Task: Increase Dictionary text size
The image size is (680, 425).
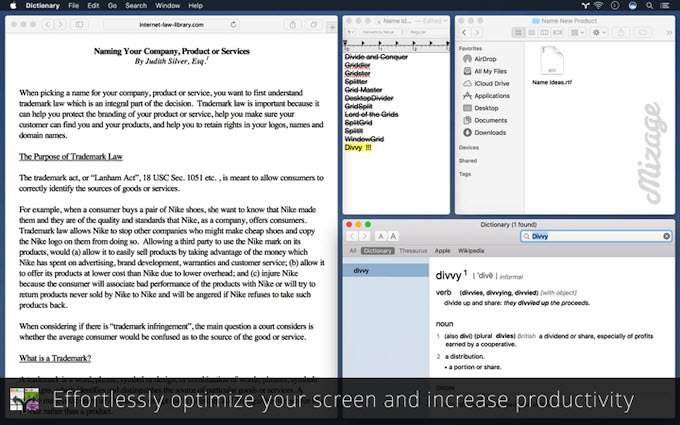Action: coord(393,236)
